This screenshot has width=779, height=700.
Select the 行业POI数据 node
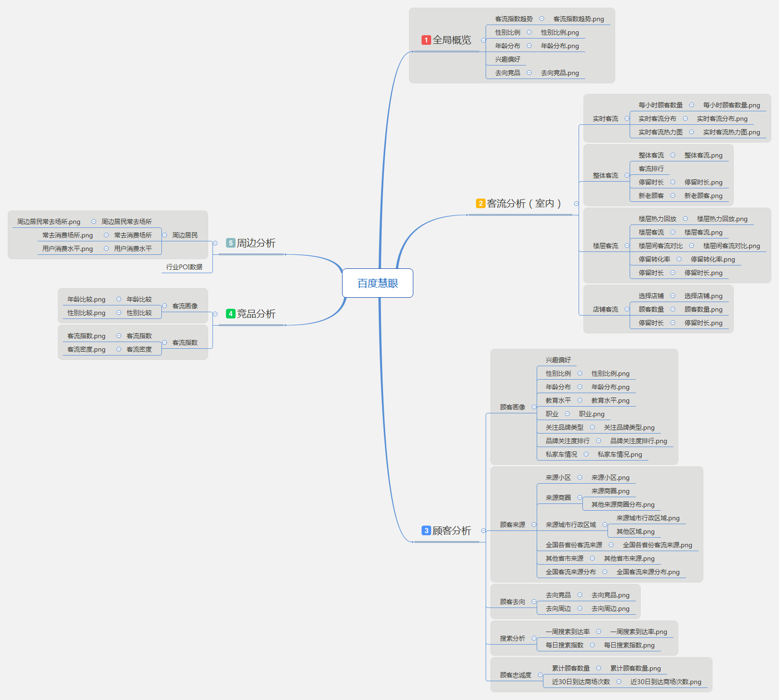(184, 267)
